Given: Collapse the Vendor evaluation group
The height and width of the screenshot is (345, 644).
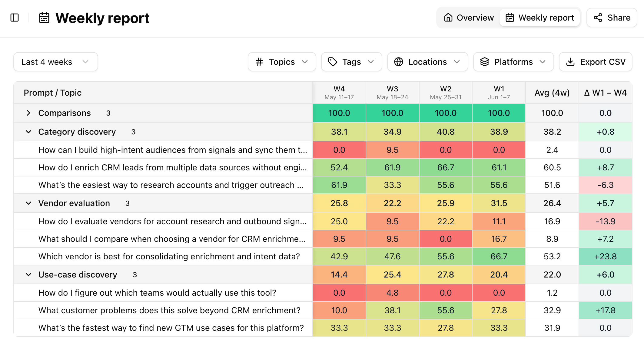Looking at the screenshot, I should click(28, 203).
